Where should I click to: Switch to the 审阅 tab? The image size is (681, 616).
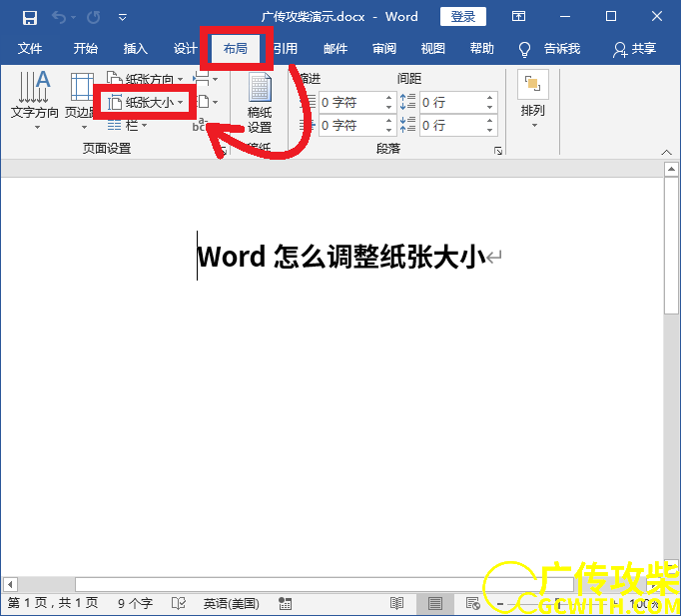tap(384, 48)
